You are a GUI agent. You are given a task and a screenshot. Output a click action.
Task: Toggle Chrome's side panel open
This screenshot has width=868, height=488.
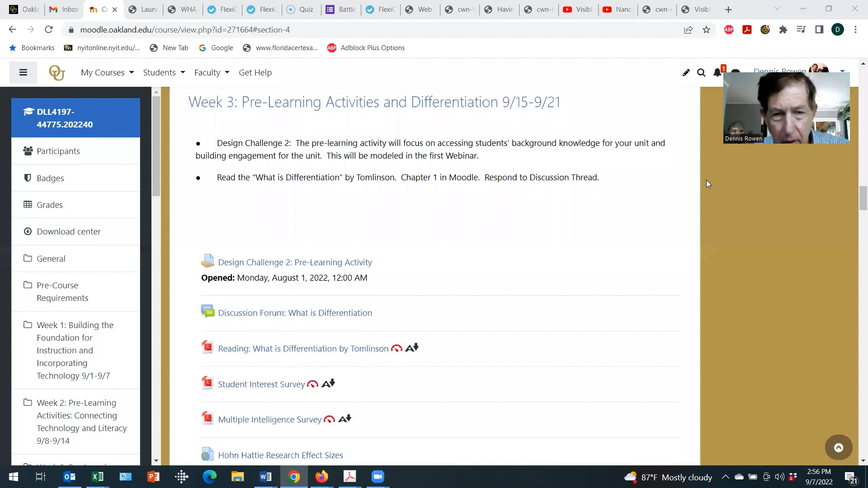[819, 29]
